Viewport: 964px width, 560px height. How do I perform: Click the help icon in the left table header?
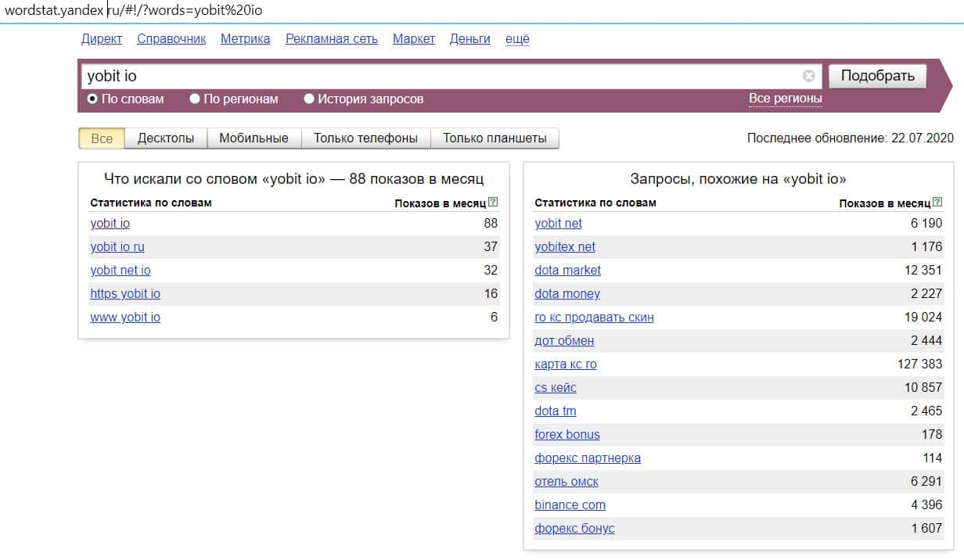(493, 203)
